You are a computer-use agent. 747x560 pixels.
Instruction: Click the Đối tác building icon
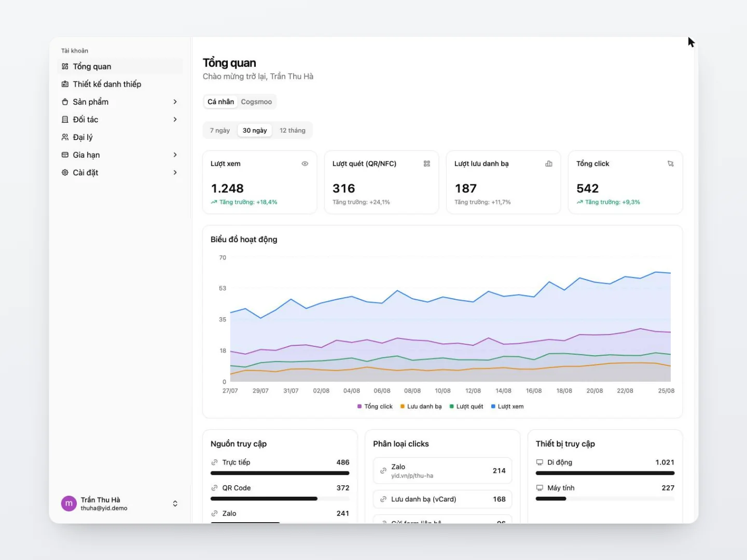[x=65, y=119]
